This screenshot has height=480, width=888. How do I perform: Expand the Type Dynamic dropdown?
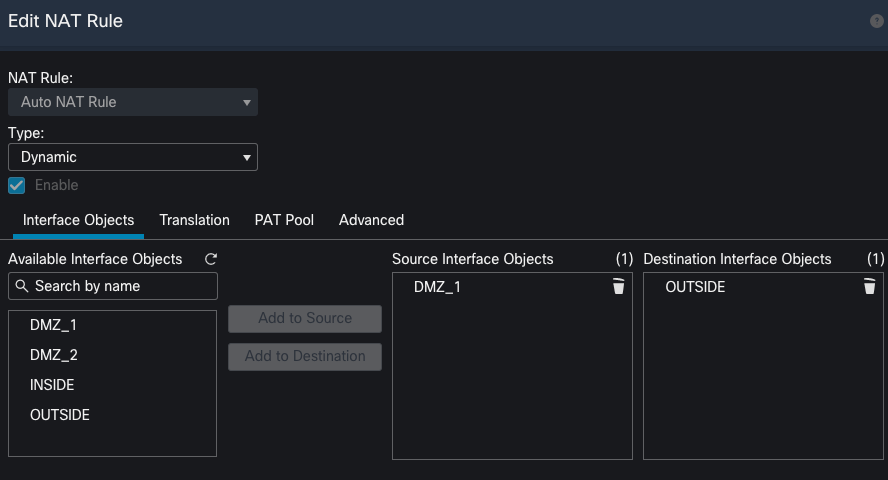coord(133,157)
